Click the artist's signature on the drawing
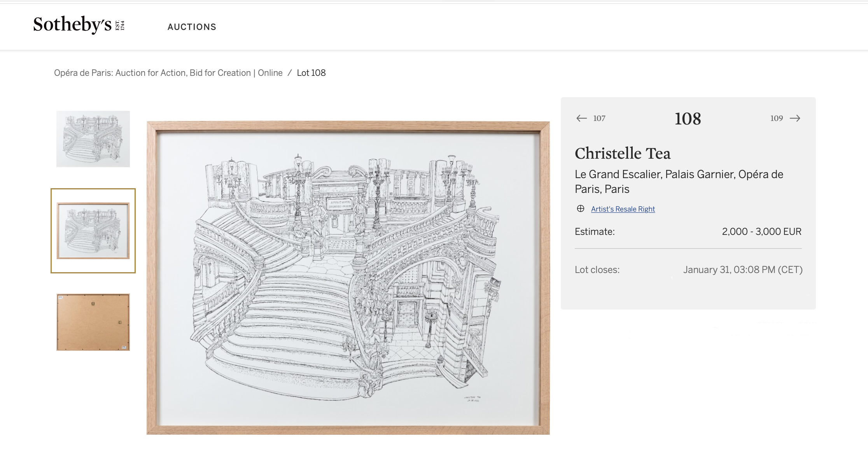Viewport: 868px width, 469px height. pos(472,399)
